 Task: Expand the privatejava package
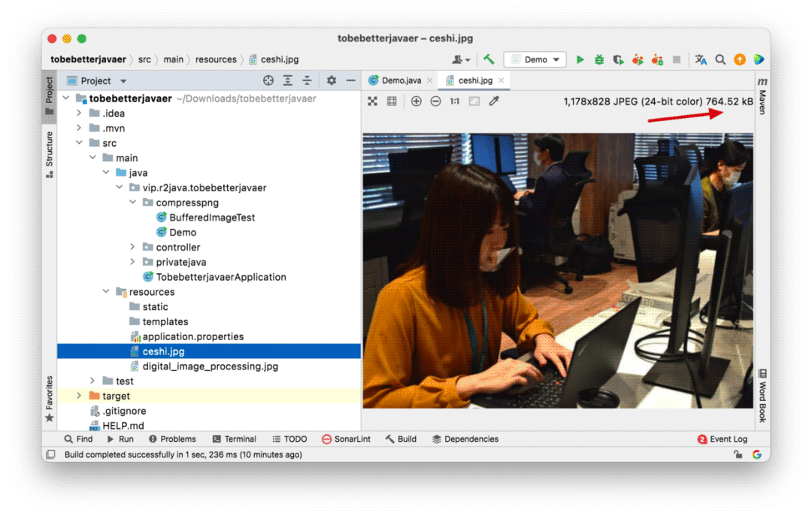132,262
